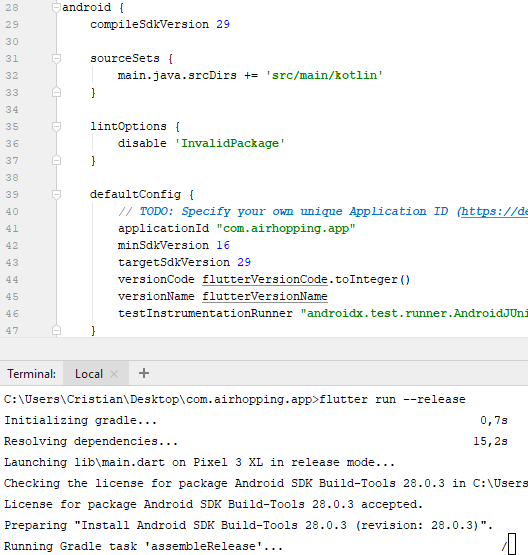Click the 'src/main/kotlin' string
The height and width of the screenshot is (555, 528).
coord(324,75)
